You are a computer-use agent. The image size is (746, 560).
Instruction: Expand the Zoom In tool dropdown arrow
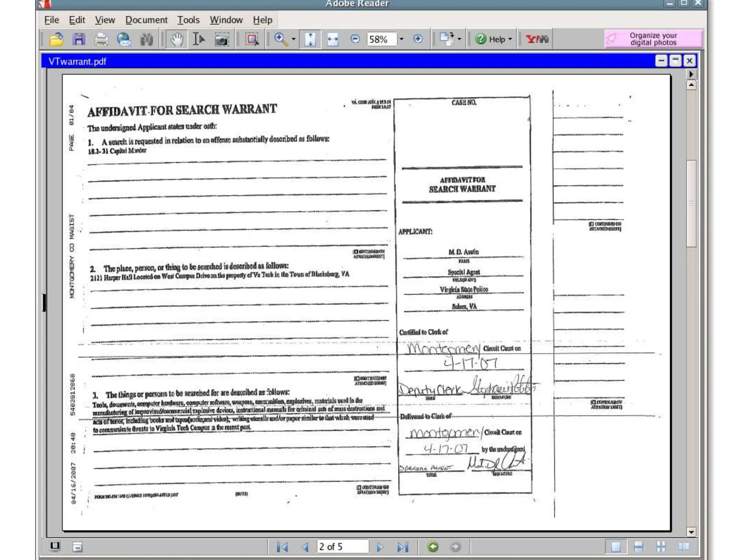coord(294,39)
